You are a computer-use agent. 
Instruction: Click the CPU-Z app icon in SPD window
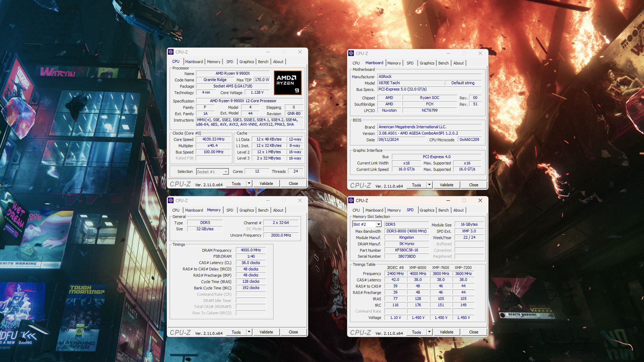pos(351,200)
